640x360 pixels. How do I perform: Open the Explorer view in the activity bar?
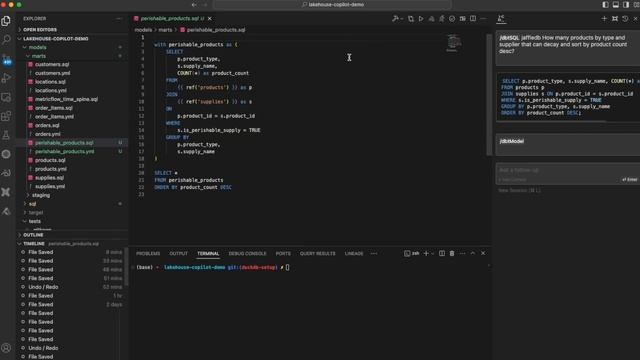click(6, 21)
